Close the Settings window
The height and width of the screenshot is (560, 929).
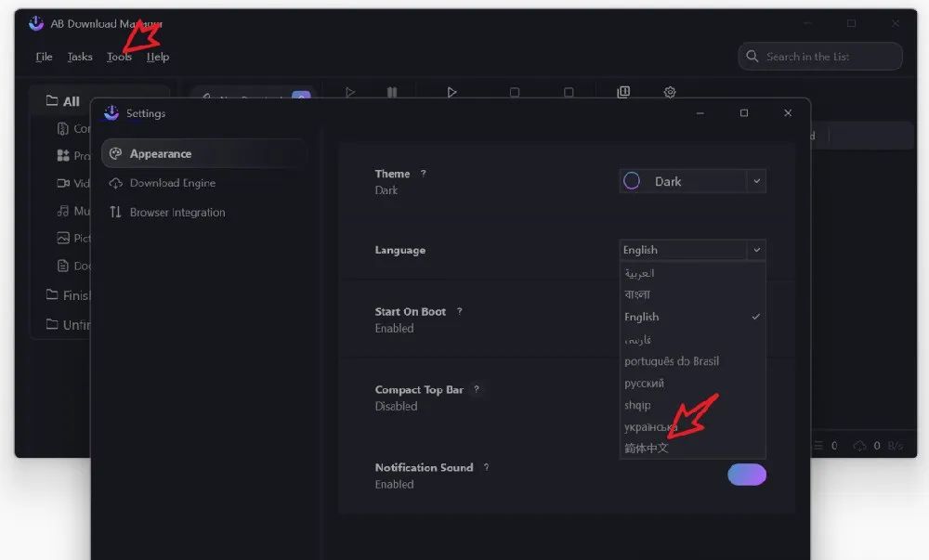coord(788,113)
